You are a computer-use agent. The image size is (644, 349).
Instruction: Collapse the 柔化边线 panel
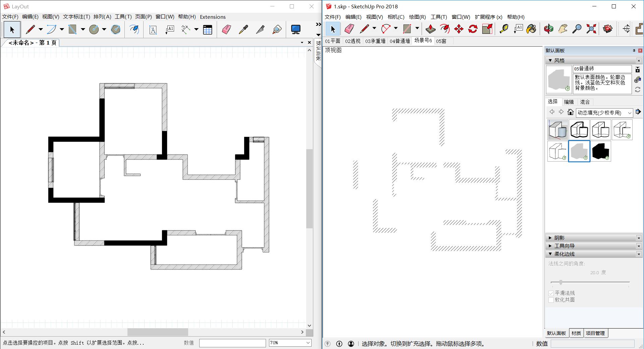pyautogui.click(x=550, y=254)
